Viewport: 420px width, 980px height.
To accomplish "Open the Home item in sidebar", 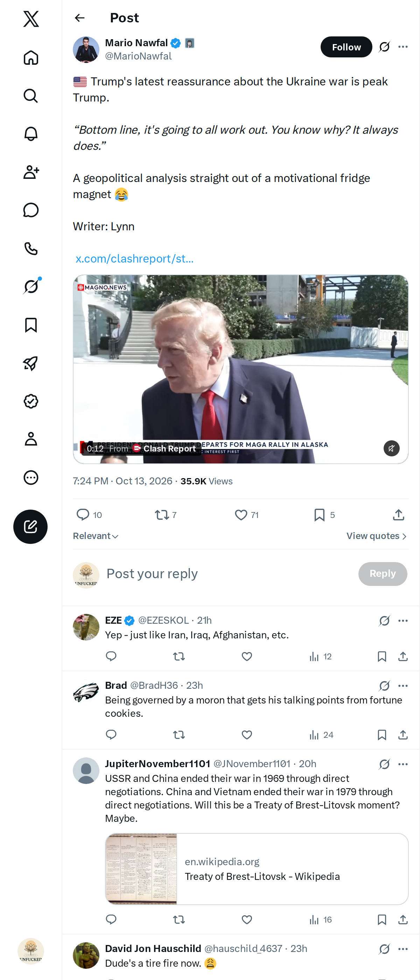I will click(x=31, y=57).
